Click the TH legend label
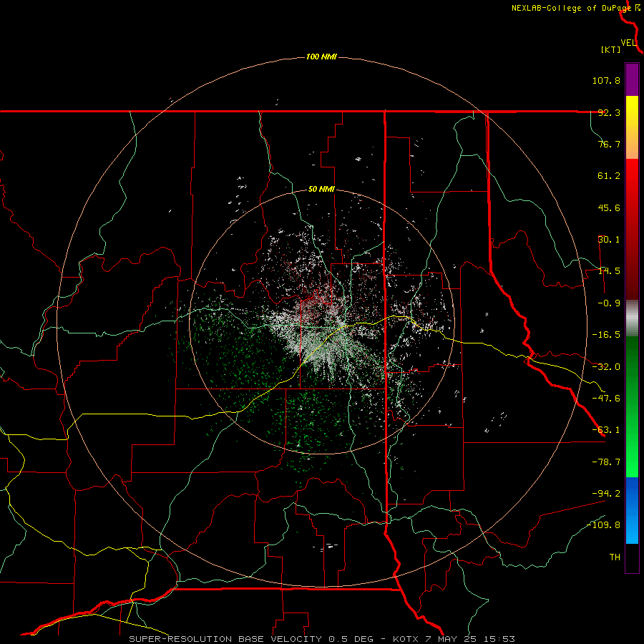 tap(615, 557)
